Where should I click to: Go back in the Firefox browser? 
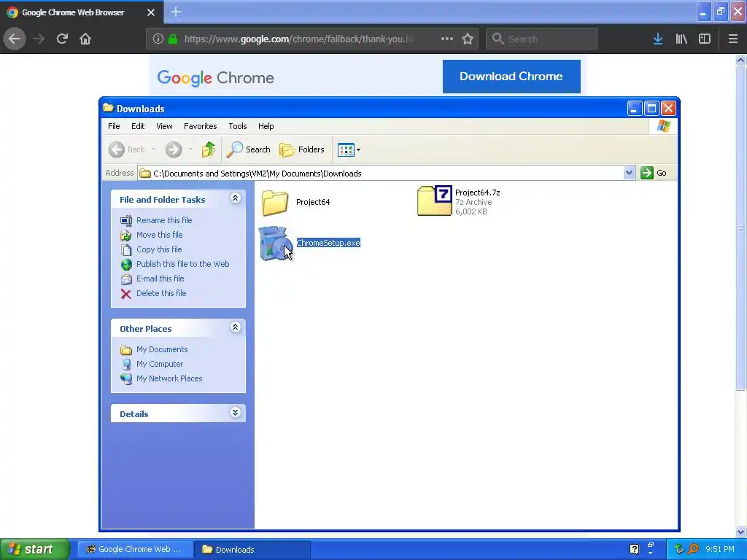click(x=15, y=39)
